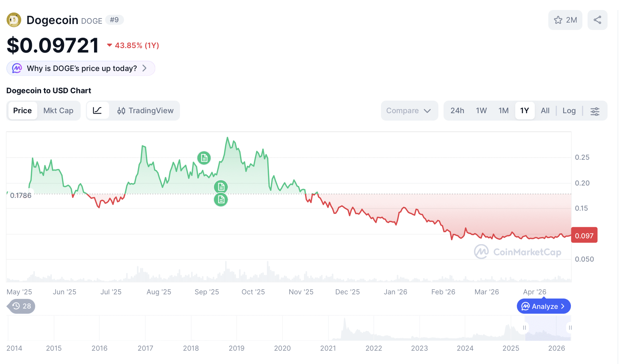Enable logarithmic scale with Log

[x=569, y=110]
